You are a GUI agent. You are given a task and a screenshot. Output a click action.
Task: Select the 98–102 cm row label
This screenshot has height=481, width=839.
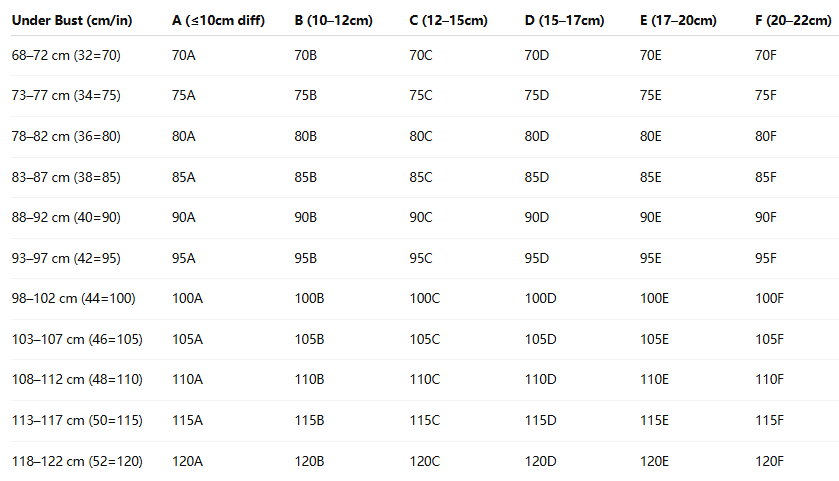coord(73,298)
